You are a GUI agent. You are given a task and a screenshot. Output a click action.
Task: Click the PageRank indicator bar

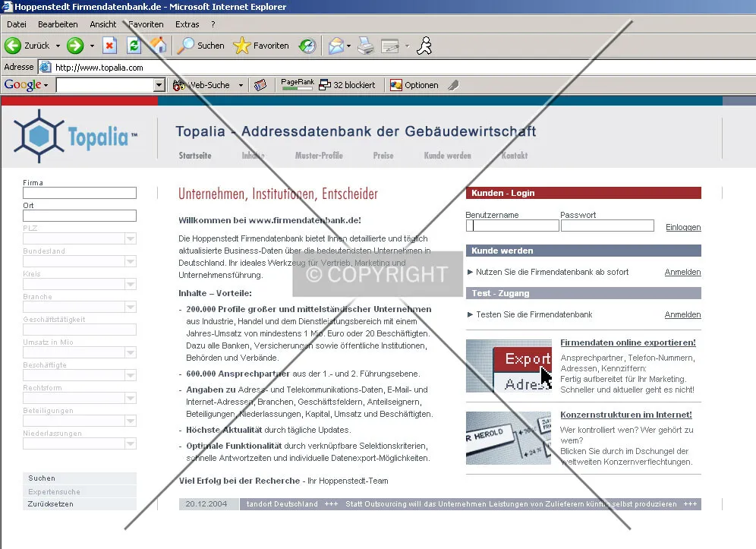coord(297,85)
